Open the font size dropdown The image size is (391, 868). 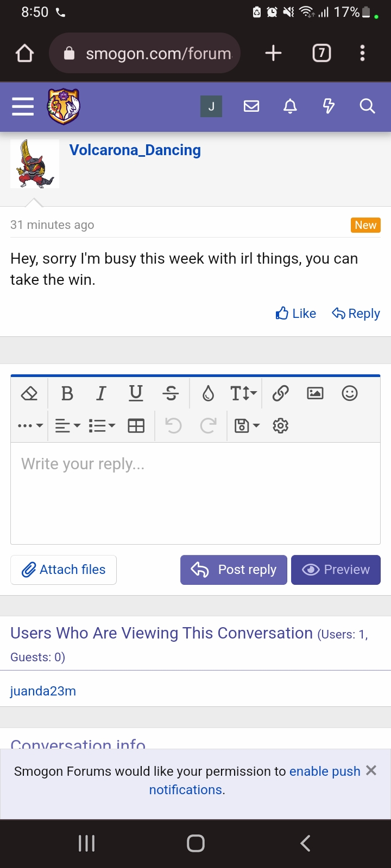(x=243, y=393)
